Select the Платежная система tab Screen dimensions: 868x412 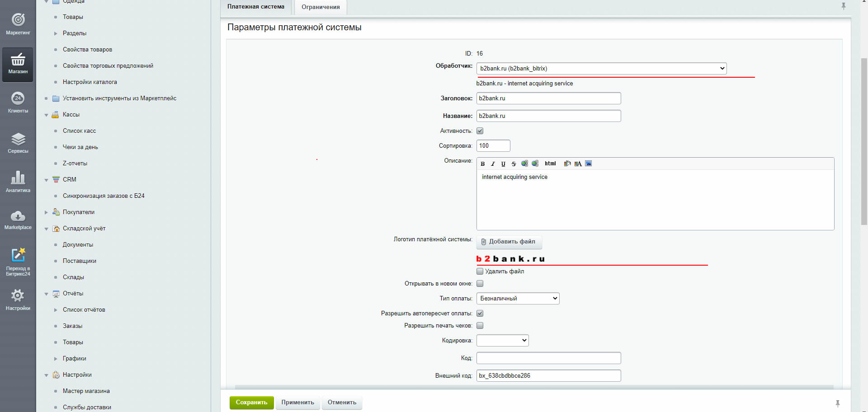click(256, 7)
